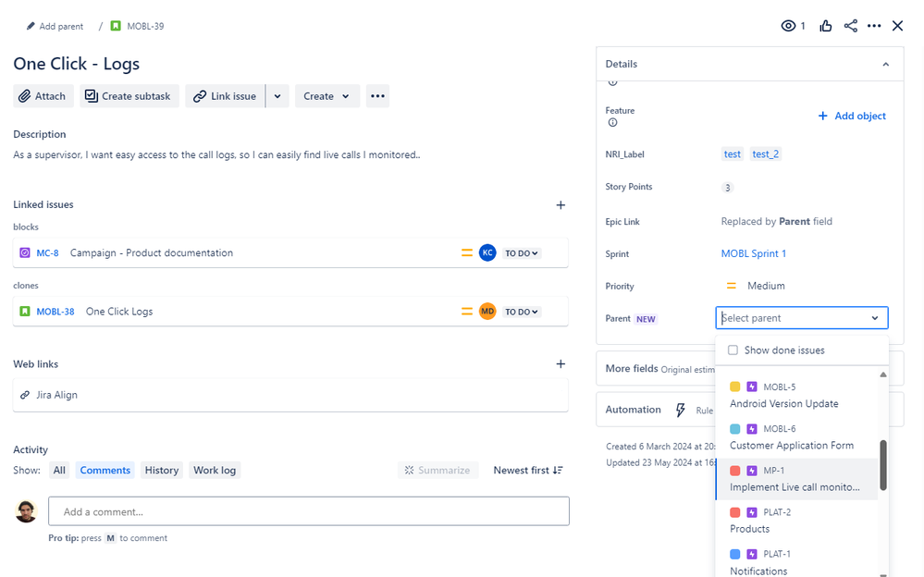The width and height of the screenshot is (924, 577).
Task: Click the yellow color swatch of MOBL-5
Action: 734,387
